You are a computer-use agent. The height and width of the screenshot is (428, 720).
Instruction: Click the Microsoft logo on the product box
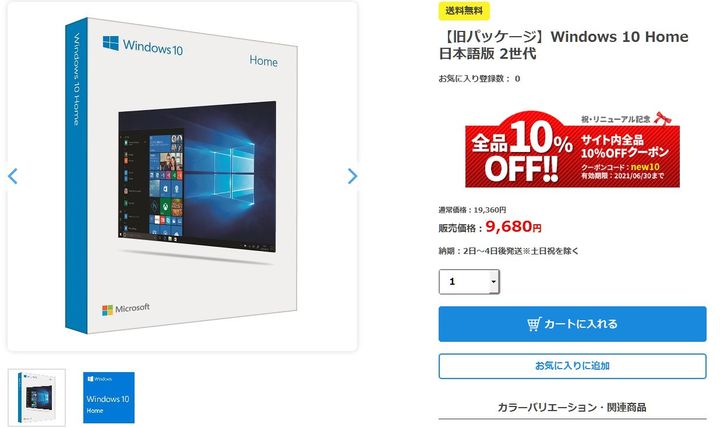point(126,309)
